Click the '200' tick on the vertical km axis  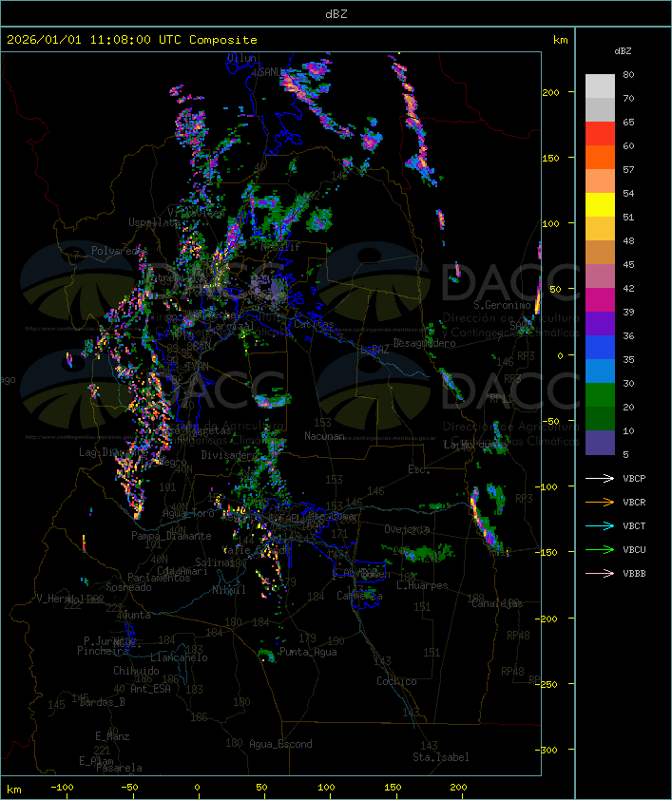tap(550, 92)
